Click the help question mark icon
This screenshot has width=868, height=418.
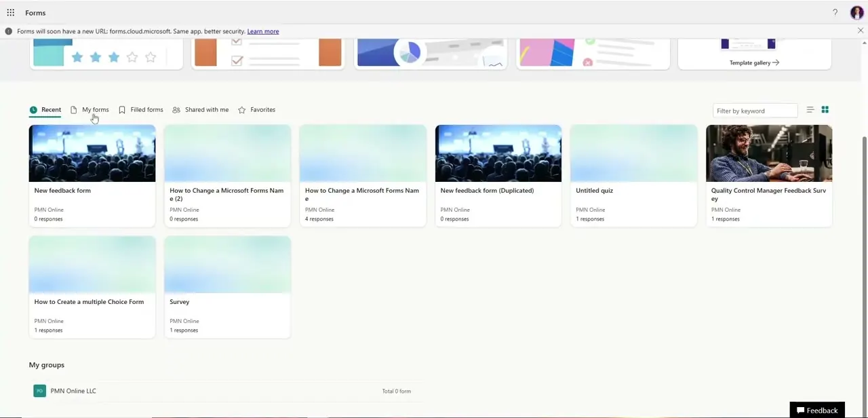pyautogui.click(x=835, y=12)
